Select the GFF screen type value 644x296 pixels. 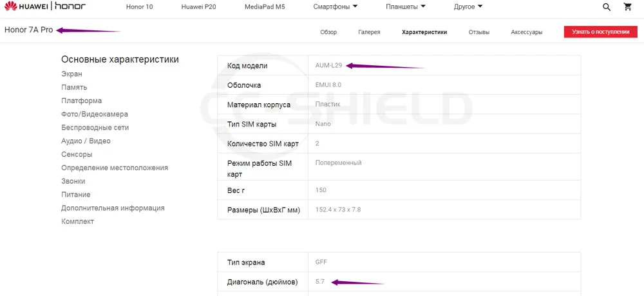(321, 262)
